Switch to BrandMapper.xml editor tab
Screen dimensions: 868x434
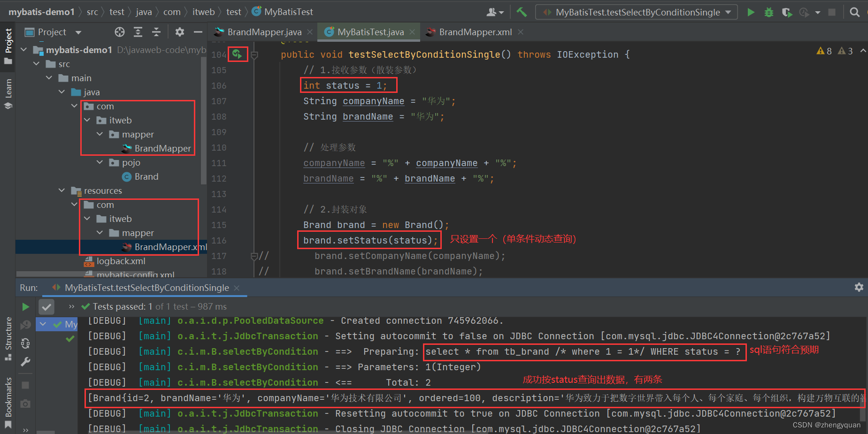point(475,32)
